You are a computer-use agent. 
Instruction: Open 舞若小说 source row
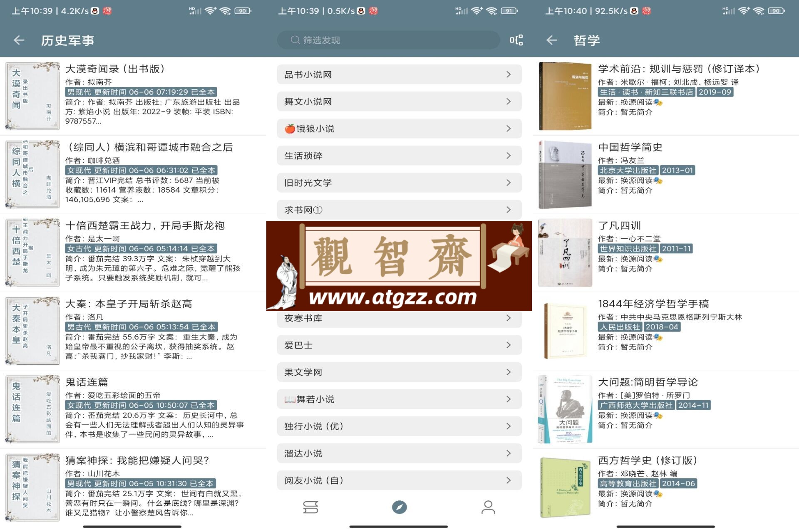(x=399, y=399)
